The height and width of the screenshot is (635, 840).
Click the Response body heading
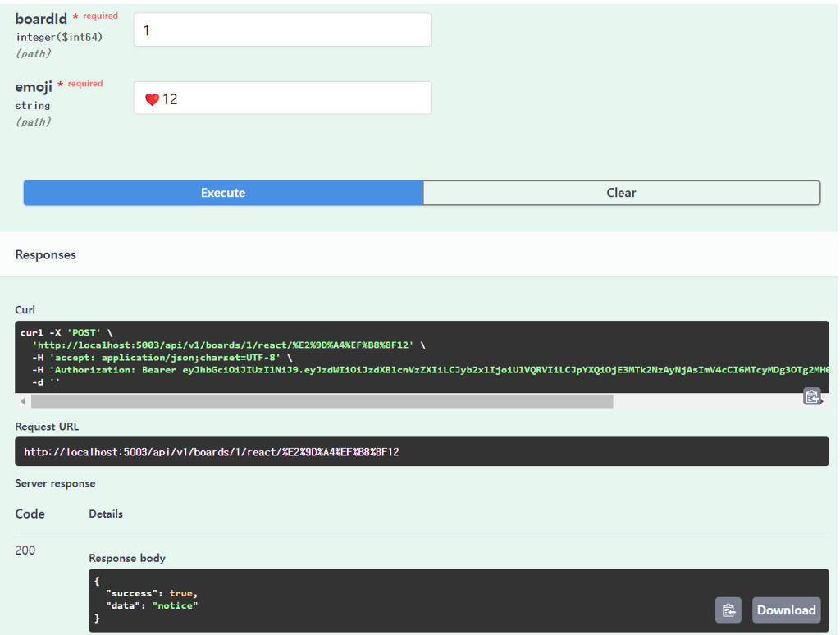127,559
